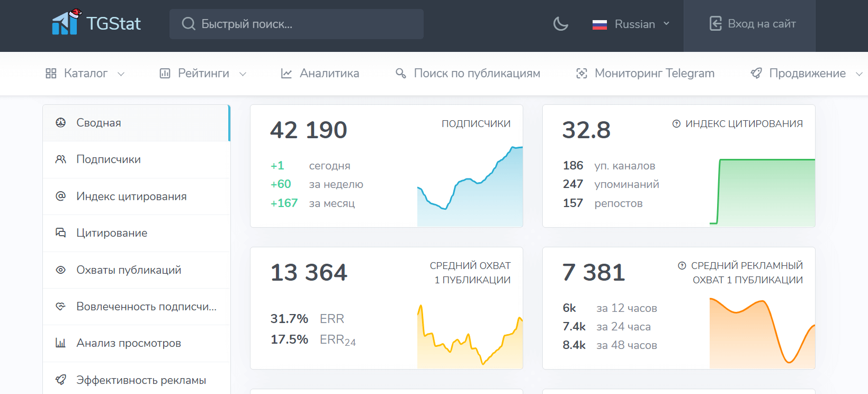The width and height of the screenshot is (868, 394).
Task: Click the Russian flag icon
Action: pos(599,24)
